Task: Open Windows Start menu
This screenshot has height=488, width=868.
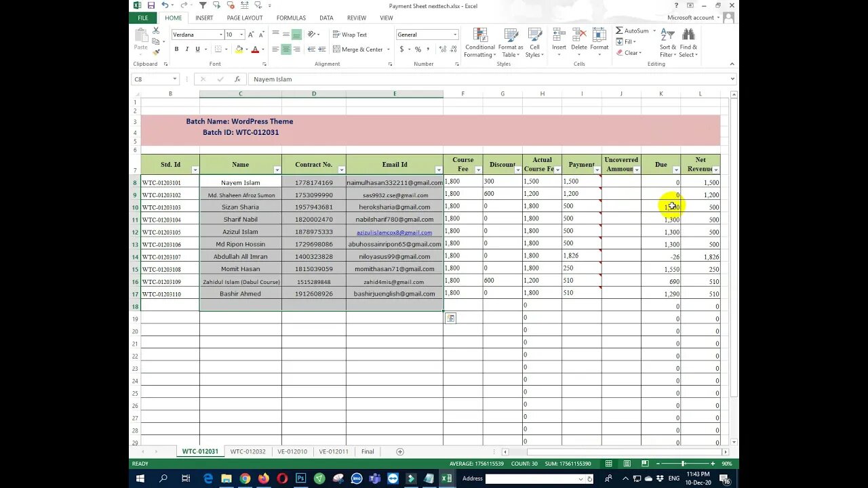Action: click(x=140, y=479)
